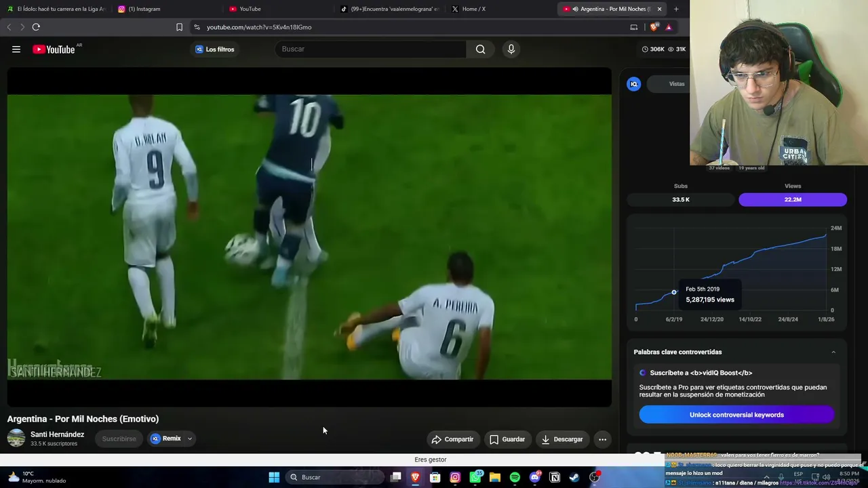Focus the browser address bar URL
The width and height of the screenshot is (868, 488).
tap(259, 27)
